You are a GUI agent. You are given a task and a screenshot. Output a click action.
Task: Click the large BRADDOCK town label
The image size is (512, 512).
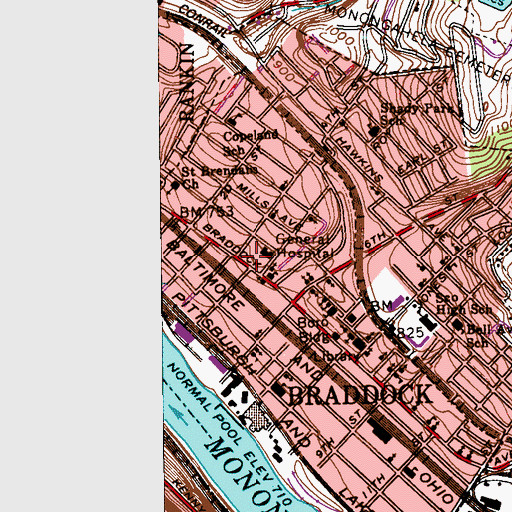click(360, 395)
